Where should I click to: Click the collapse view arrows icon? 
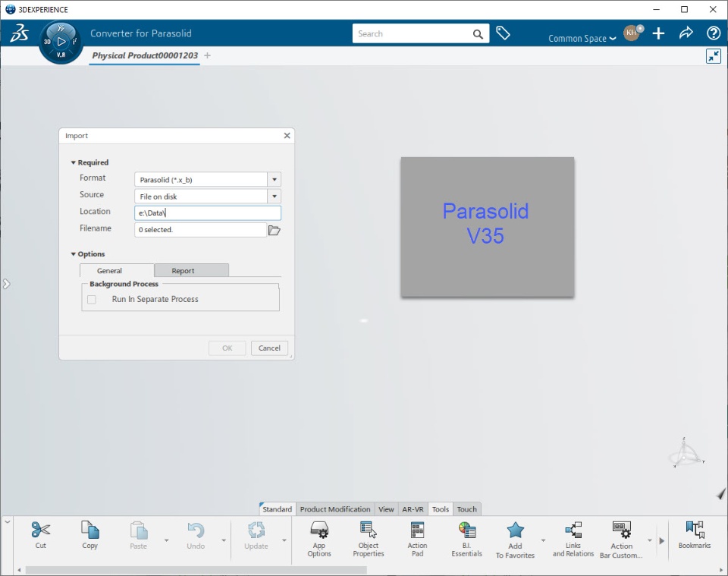[x=713, y=56]
